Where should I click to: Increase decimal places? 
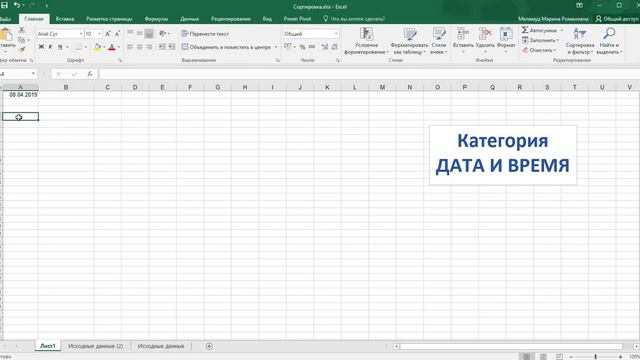coord(325,47)
